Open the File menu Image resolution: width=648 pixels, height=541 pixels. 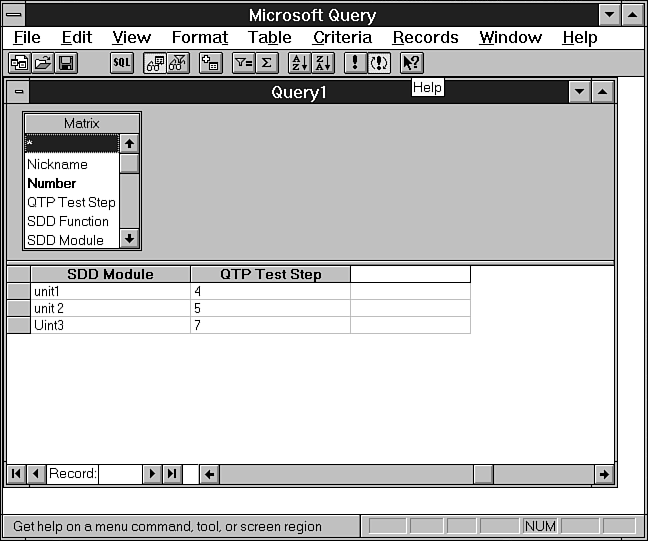[27, 38]
